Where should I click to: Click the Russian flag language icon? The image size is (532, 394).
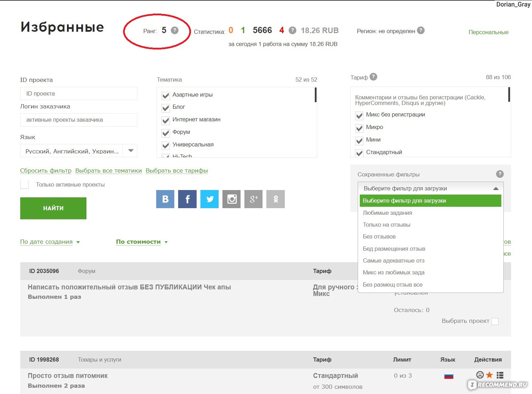point(449,376)
